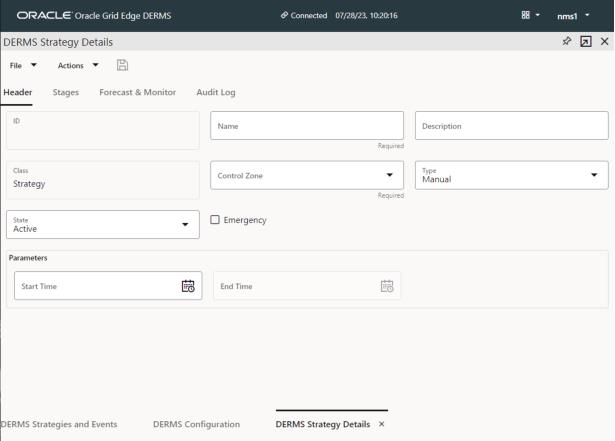This screenshot has width=615, height=441.
Task: Pin the DERMS Strategy Details panel
Action: pyautogui.click(x=567, y=41)
